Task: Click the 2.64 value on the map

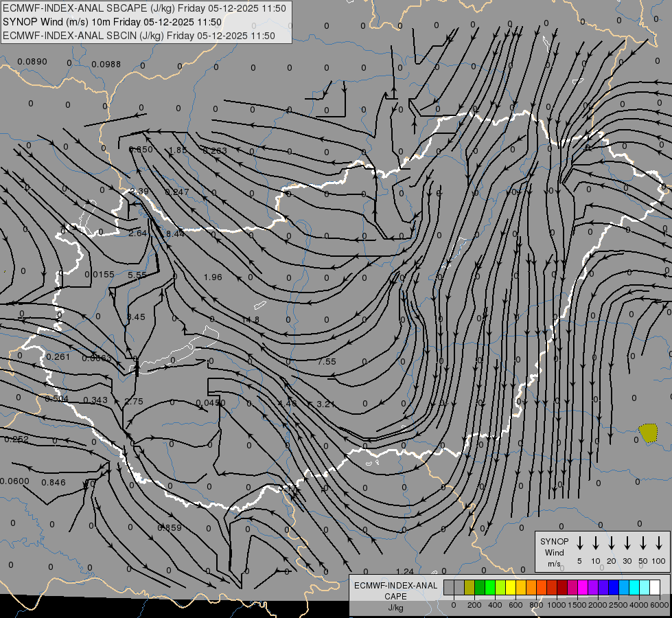Action: 138,233
